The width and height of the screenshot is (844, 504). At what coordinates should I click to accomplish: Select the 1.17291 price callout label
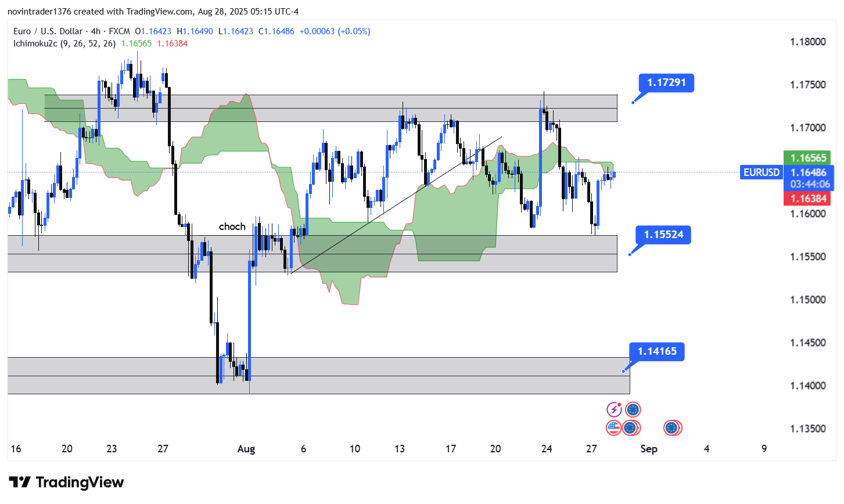click(x=666, y=82)
